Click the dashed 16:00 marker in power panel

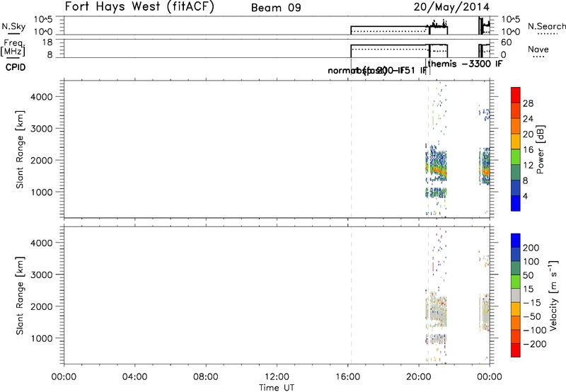click(351, 149)
